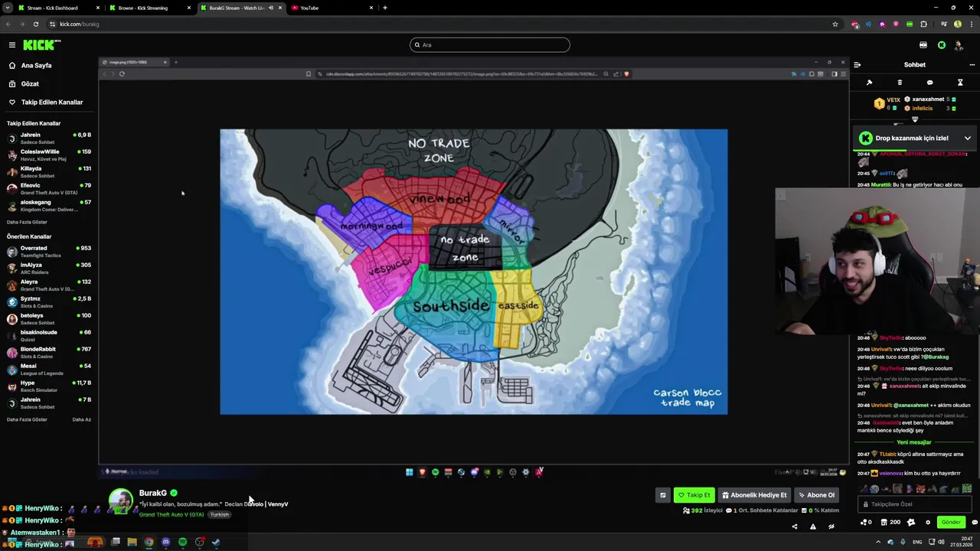Click the Abone Ol button
Image resolution: width=980 pixels, height=551 pixels.
pos(816,495)
